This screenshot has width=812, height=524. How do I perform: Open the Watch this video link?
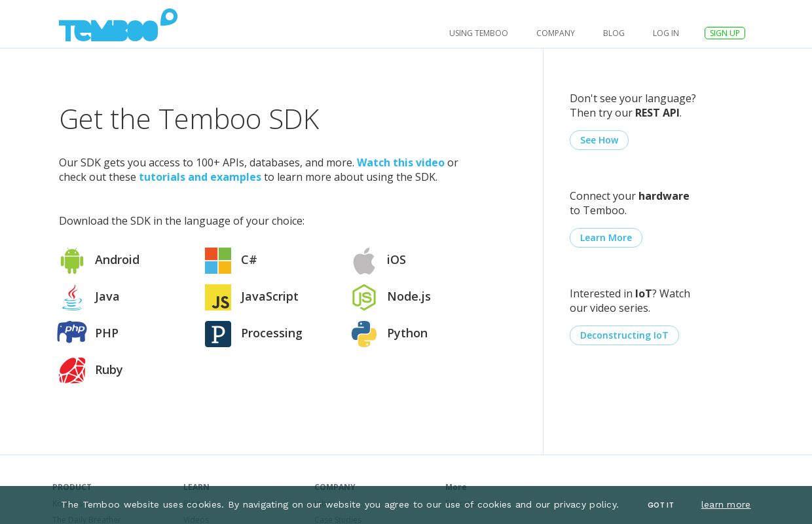[401, 162]
